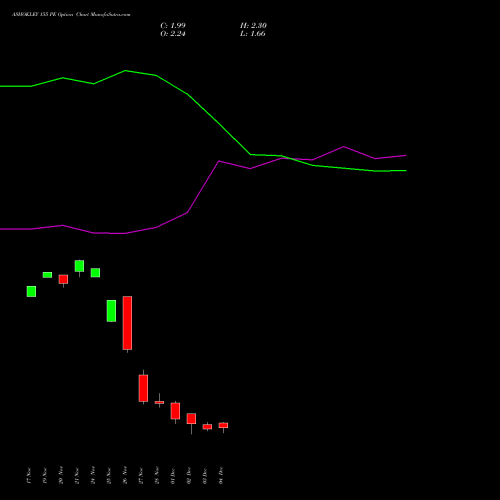Select the red candle for 20 Nov

click(63, 279)
